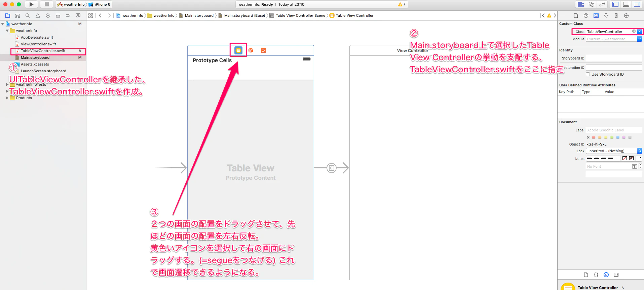
Task: Open the Lock popup Inherited (Nothing)
Action: tap(614, 151)
